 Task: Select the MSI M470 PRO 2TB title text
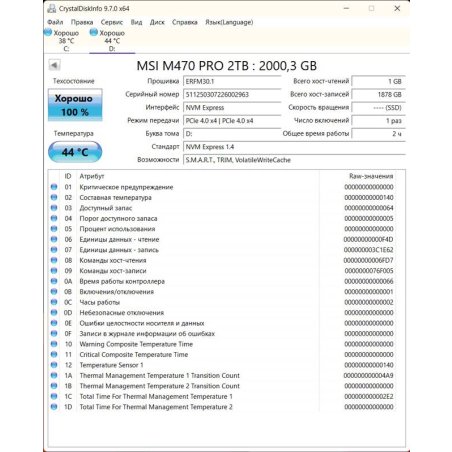227,66
